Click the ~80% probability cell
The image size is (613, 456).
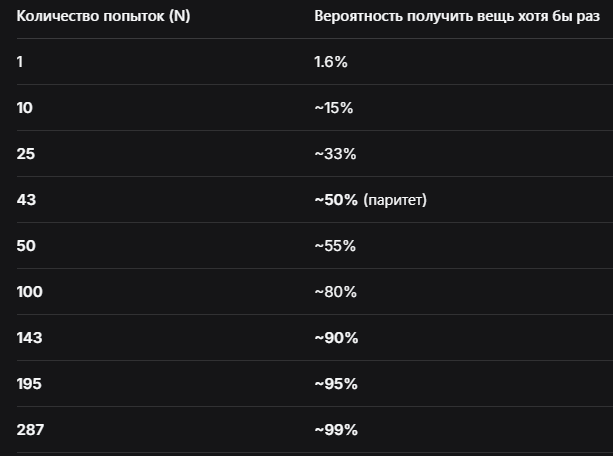[335, 292]
